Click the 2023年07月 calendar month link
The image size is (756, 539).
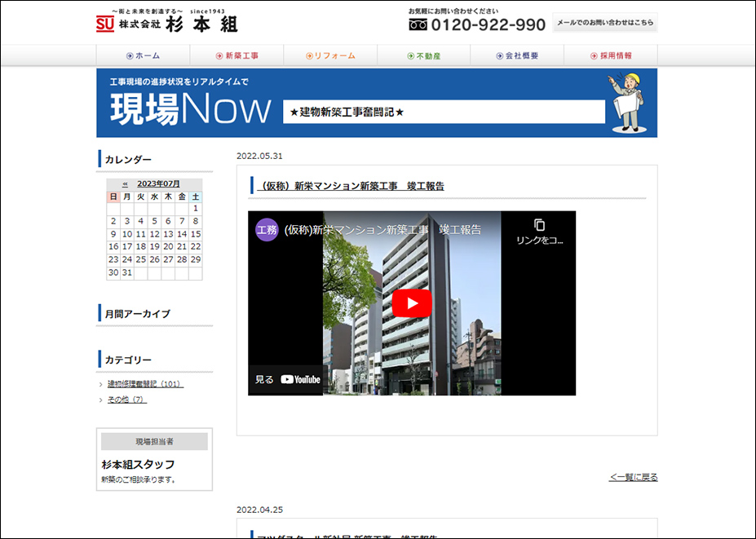(158, 183)
